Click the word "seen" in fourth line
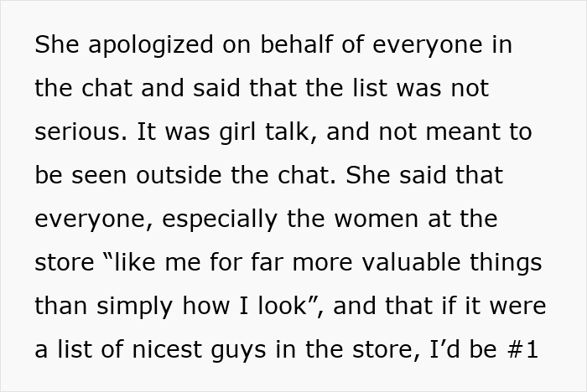This screenshot has width=587, height=392. pos(99,176)
